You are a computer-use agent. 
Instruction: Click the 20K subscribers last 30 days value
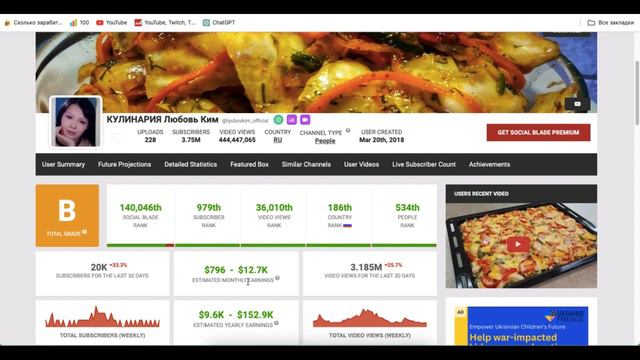point(99,267)
